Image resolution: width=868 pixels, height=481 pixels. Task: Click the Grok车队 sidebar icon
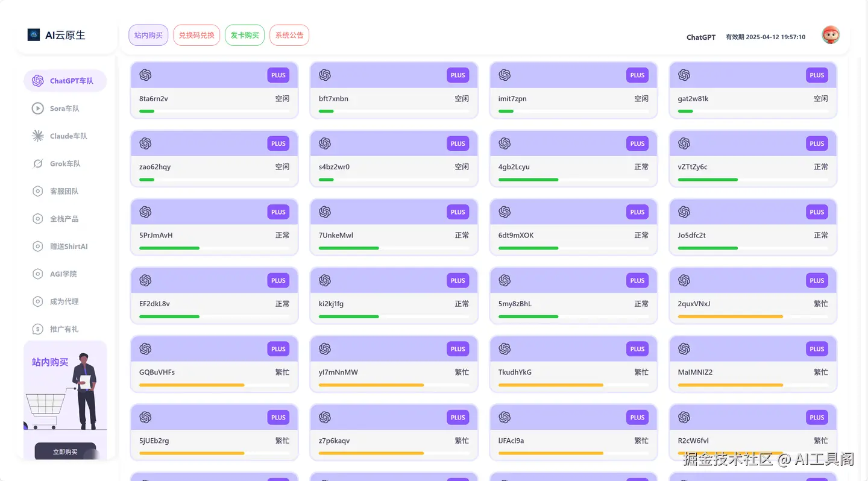pyautogui.click(x=37, y=164)
